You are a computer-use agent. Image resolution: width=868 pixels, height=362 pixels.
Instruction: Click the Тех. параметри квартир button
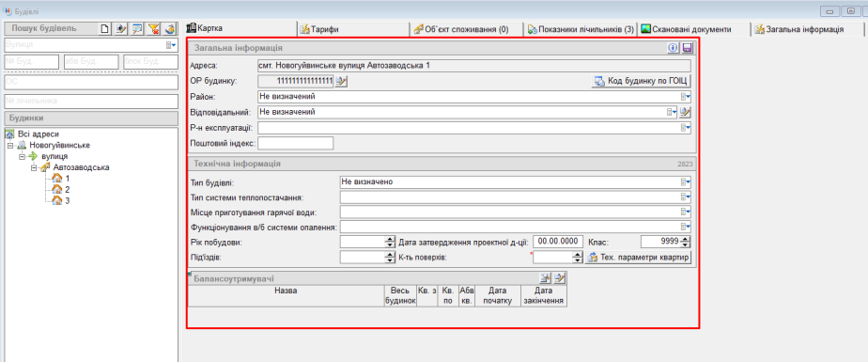pyautogui.click(x=638, y=258)
